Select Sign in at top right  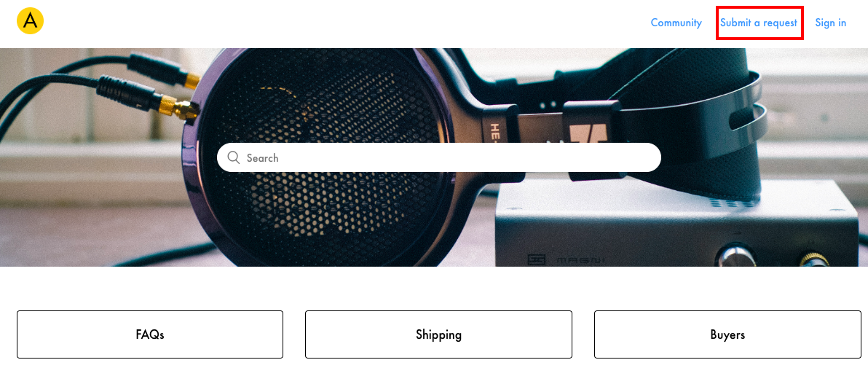pos(830,23)
